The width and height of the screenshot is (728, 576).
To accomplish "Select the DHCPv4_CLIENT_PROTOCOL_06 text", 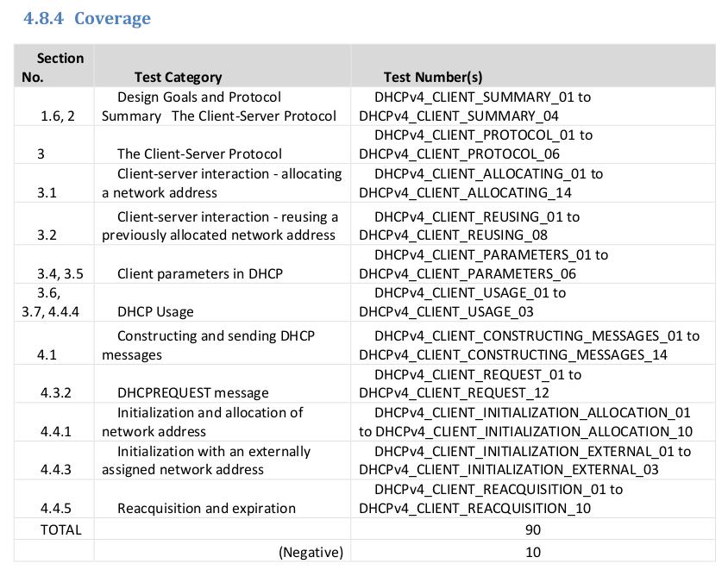I will click(459, 153).
